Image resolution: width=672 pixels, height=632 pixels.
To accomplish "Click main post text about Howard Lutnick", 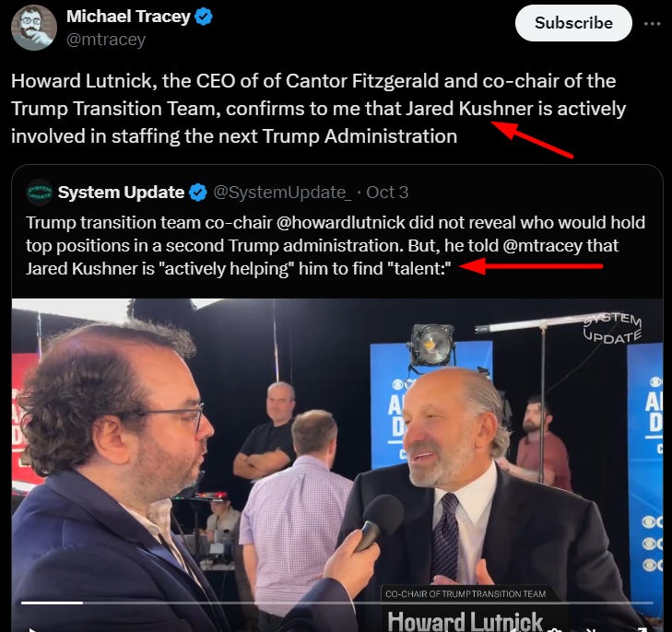I will point(318,109).
